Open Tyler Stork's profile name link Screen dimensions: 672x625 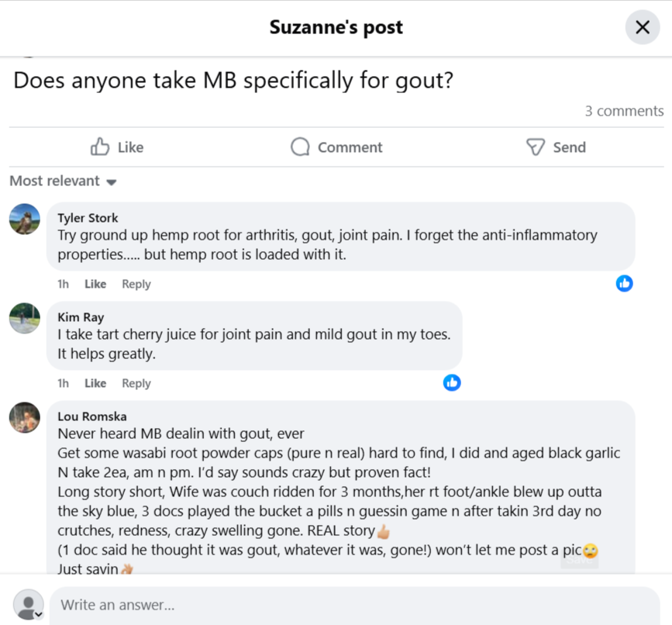click(x=88, y=218)
